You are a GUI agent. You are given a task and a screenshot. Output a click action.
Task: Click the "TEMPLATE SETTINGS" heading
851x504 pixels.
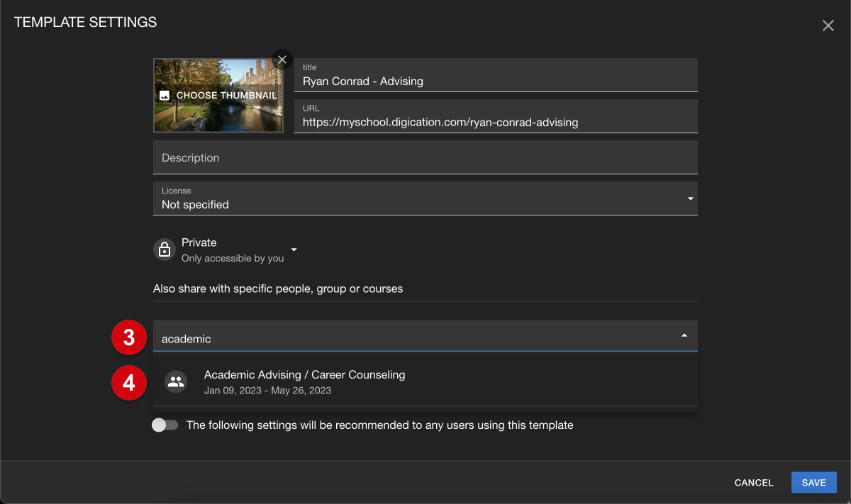coord(86,22)
